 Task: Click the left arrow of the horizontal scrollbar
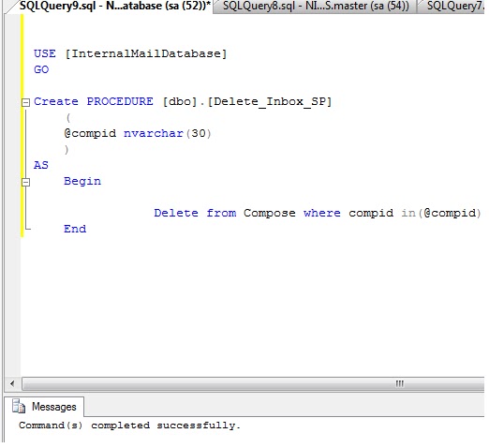12,383
